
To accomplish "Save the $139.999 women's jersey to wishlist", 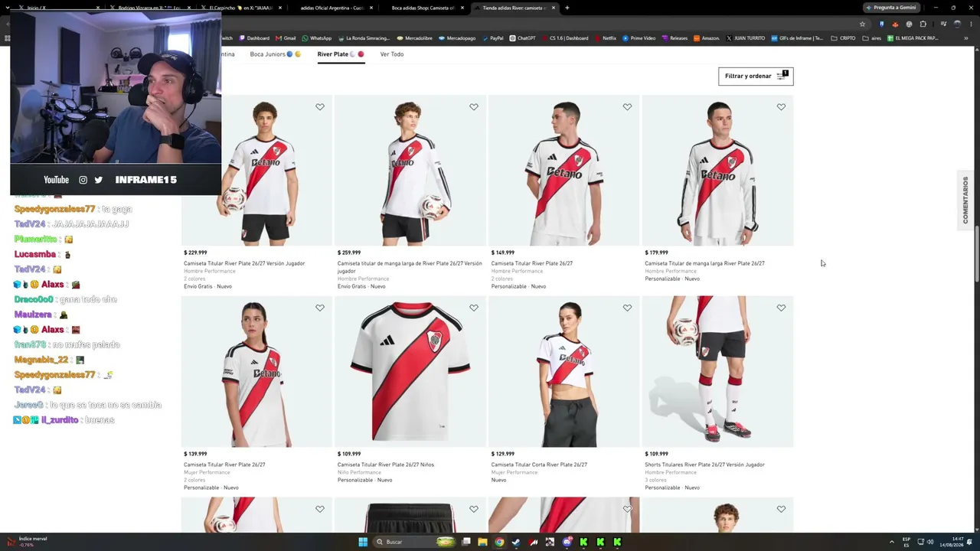I will 320,308.
